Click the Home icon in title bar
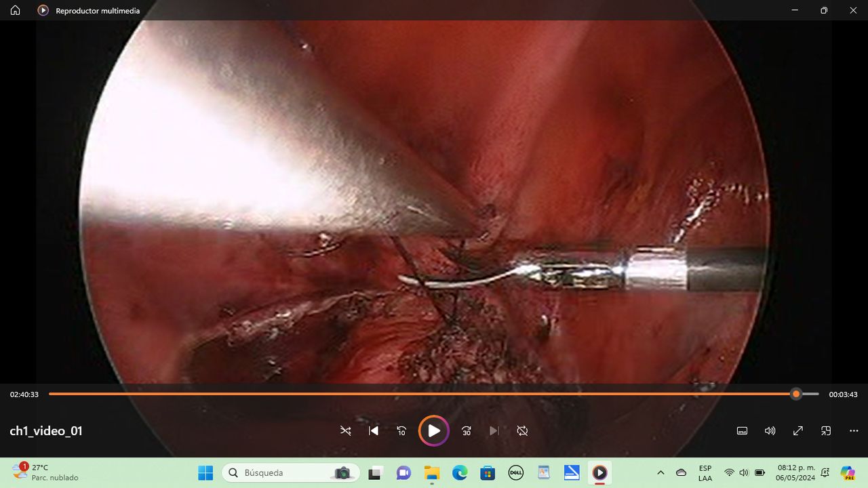The width and height of the screenshot is (868, 488). click(15, 10)
